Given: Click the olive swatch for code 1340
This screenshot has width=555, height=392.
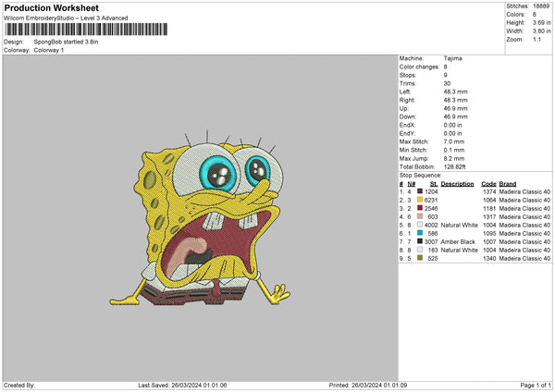Looking at the screenshot, I should click(x=421, y=258).
